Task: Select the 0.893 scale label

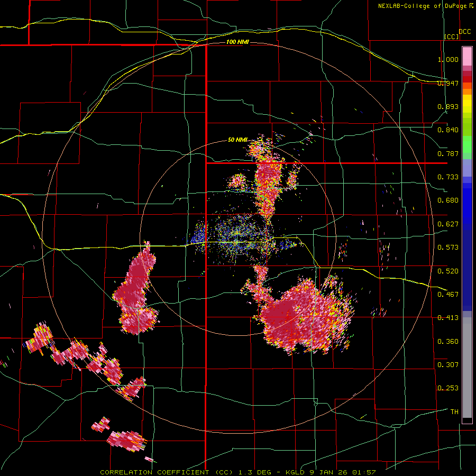Action: click(448, 106)
